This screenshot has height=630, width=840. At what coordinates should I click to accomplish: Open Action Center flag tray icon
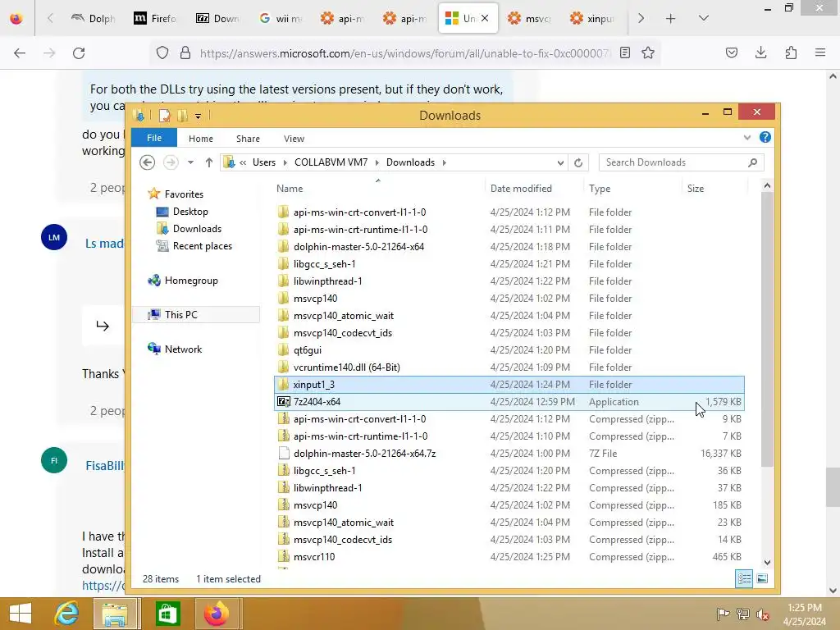point(723,614)
